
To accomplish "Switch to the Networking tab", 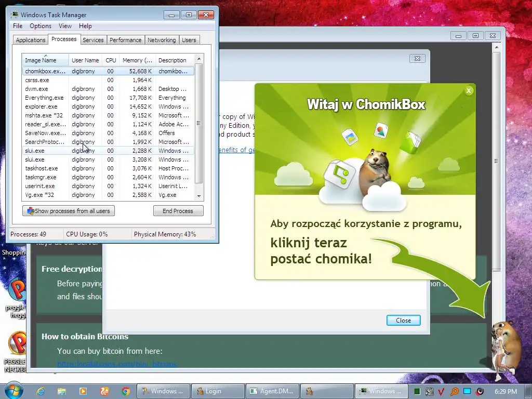I will pyautogui.click(x=162, y=40).
